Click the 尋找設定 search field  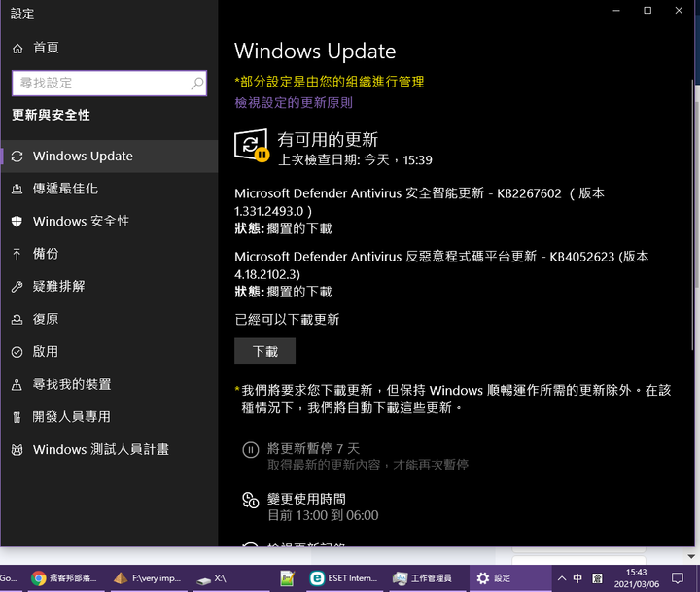(x=109, y=83)
